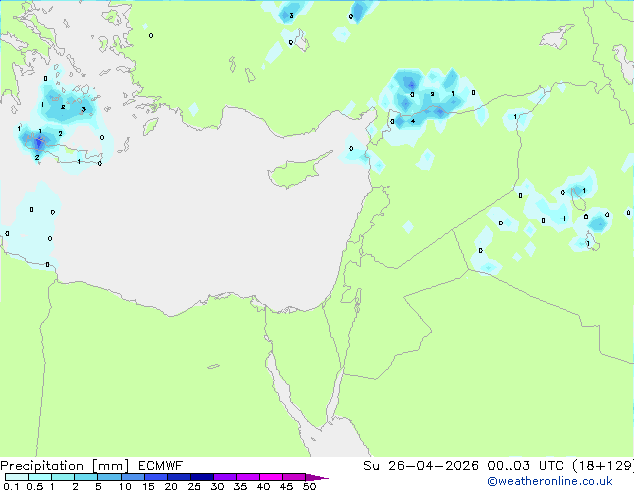Pick the 5–10 mm legend swatch
This screenshot has height=490, width=634.
[x=109, y=477]
